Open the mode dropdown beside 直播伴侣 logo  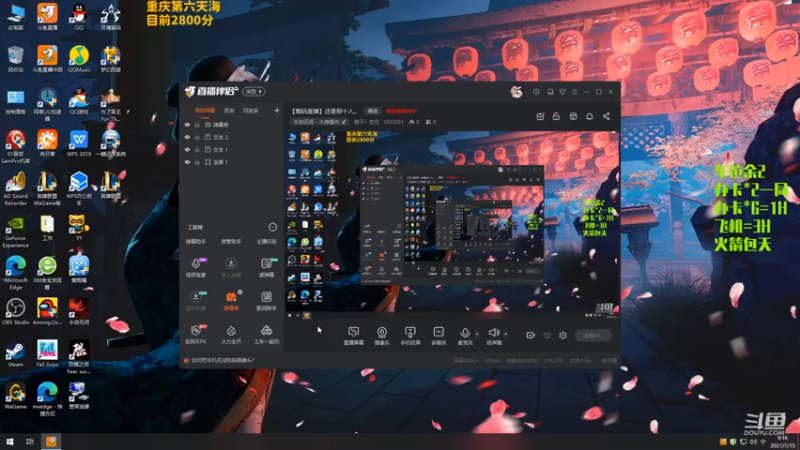tap(254, 92)
